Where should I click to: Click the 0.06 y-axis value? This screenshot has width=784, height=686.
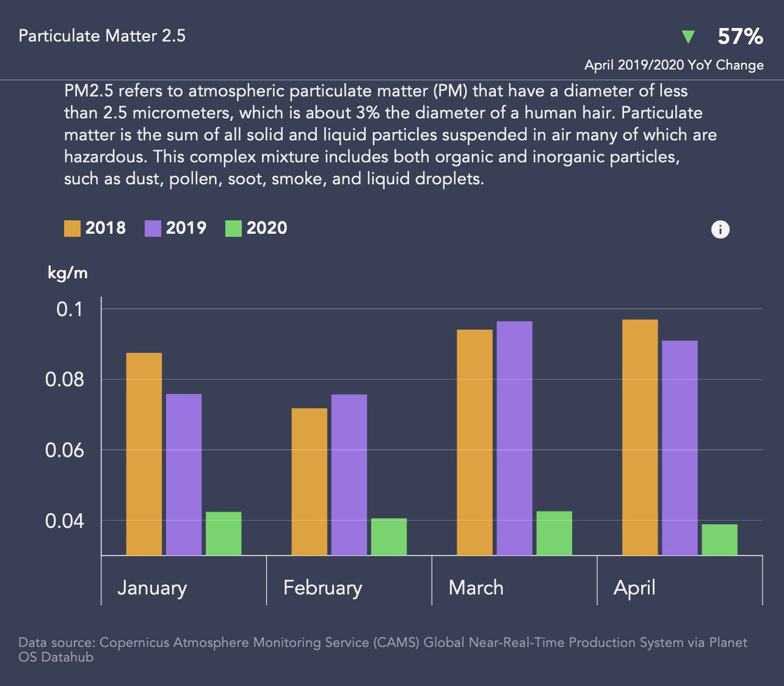tap(65, 450)
